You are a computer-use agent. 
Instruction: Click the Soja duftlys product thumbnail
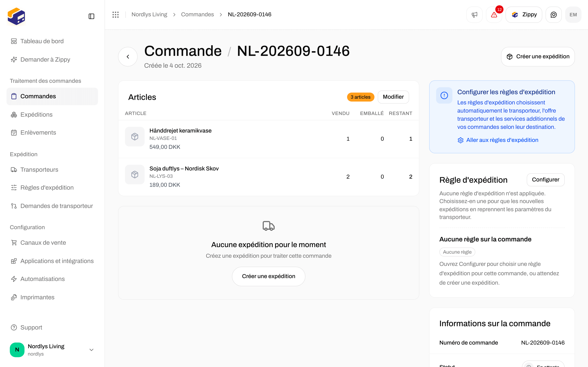(135, 175)
